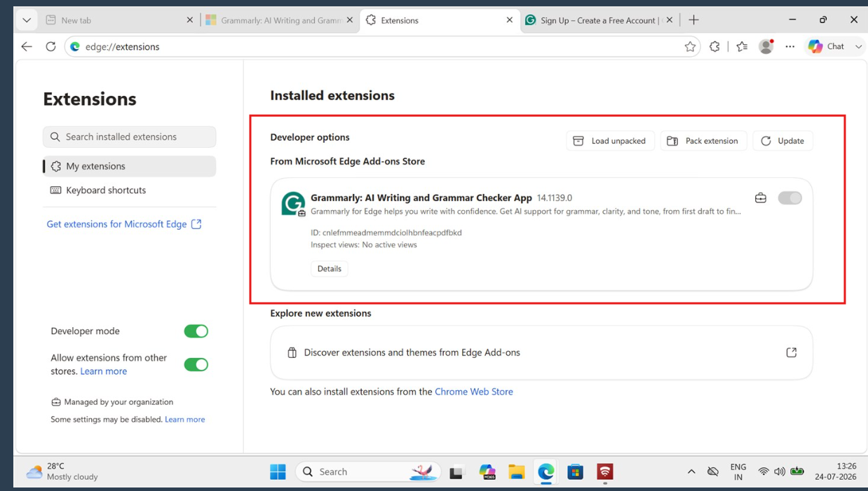Image resolution: width=868 pixels, height=491 pixels.
Task: Click the Grammarly extension logo icon
Action: pos(293,204)
